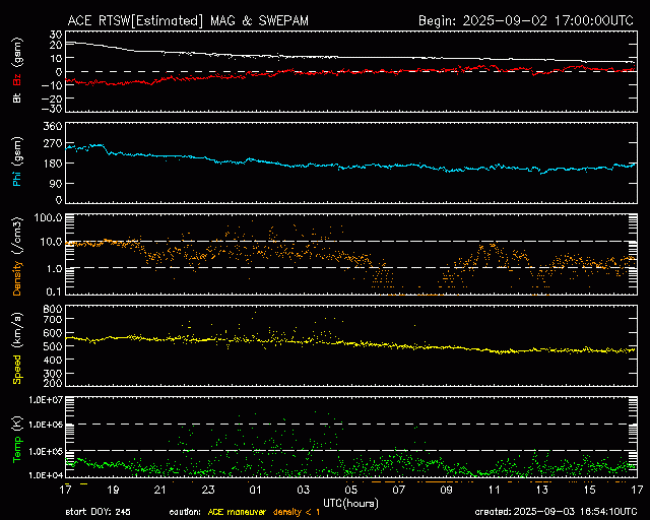Click the '30' tick on the Bt Bz axis
Viewport: 650px width, 520px height.
point(56,34)
